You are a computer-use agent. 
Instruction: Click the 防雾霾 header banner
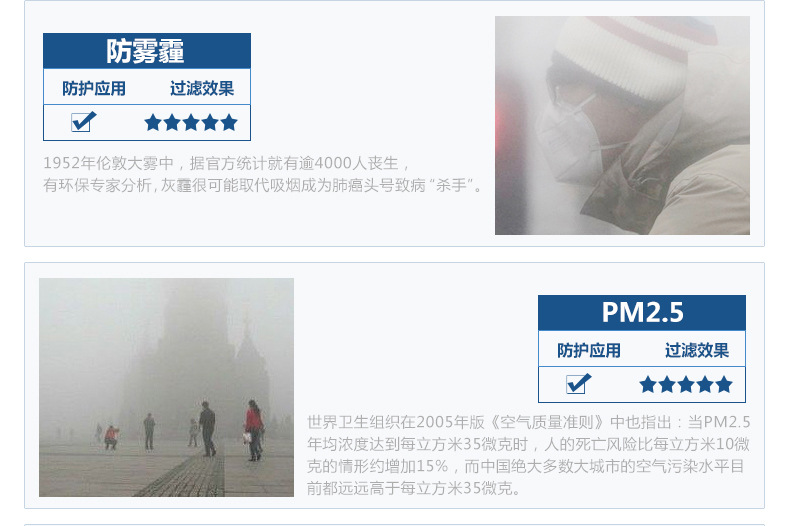coord(147,51)
